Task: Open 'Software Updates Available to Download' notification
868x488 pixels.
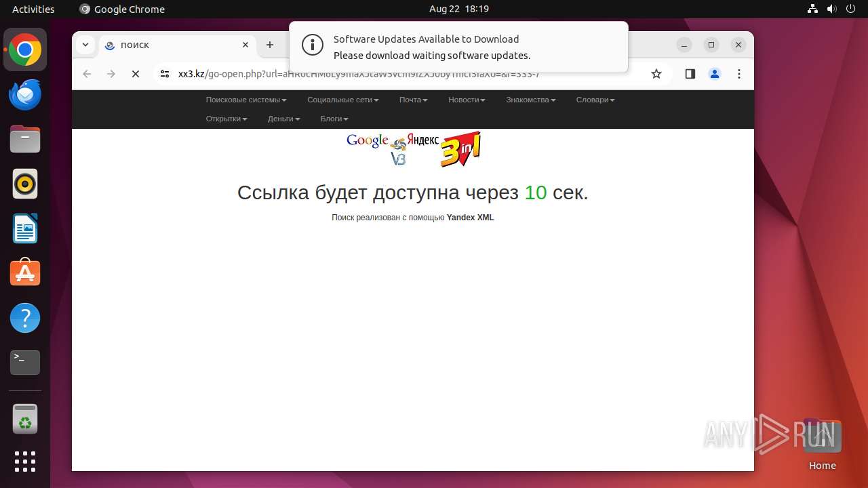Action: click(x=458, y=47)
